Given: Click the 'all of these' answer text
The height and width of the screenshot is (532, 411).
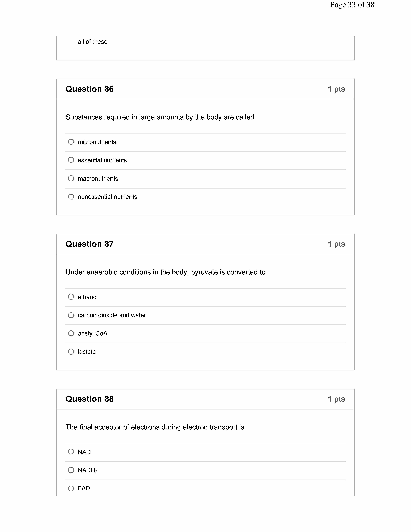Looking at the screenshot, I should 93,42.
